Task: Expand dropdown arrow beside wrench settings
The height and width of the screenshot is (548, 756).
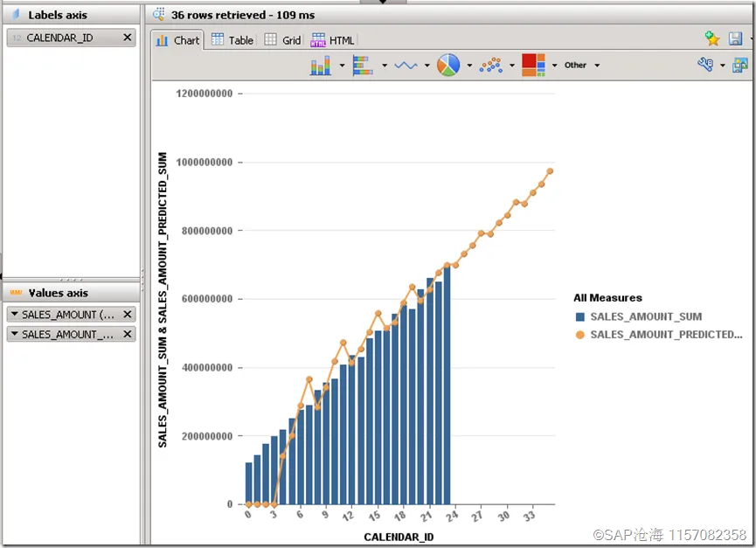Action: [722, 65]
